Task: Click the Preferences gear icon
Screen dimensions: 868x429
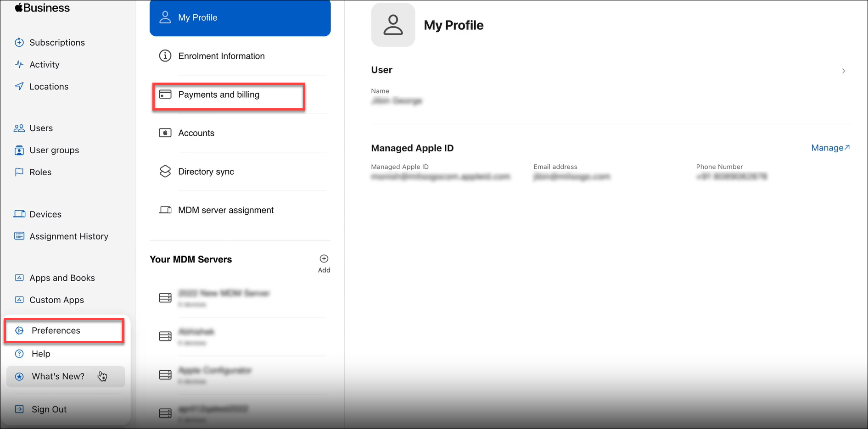Action: coord(19,330)
